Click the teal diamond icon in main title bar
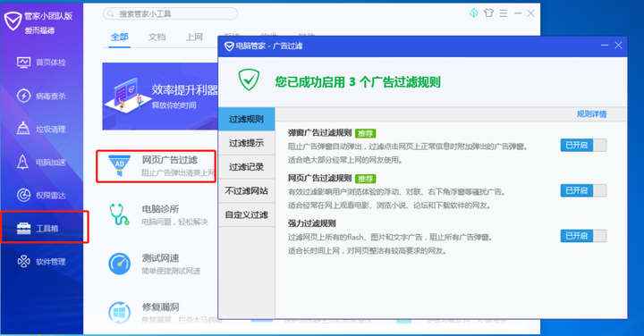Image resolution: width=644 pixels, height=336 pixels. click(473, 13)
